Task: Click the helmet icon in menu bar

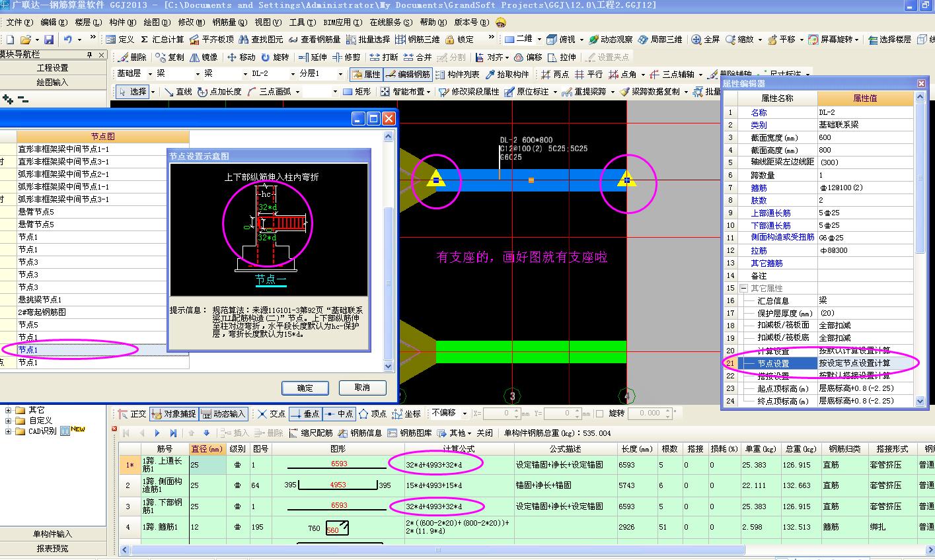Action: [x=500, y=22]
